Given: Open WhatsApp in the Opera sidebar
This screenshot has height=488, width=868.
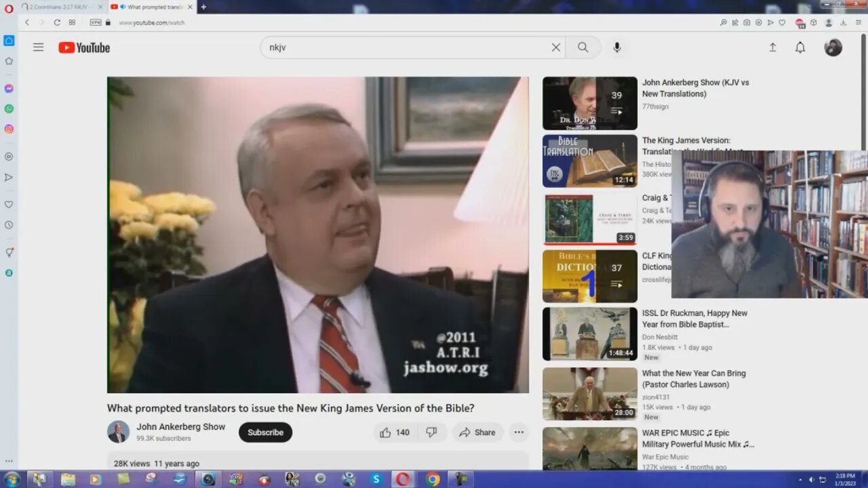Looking at the screenshot, I should point(9,108).
